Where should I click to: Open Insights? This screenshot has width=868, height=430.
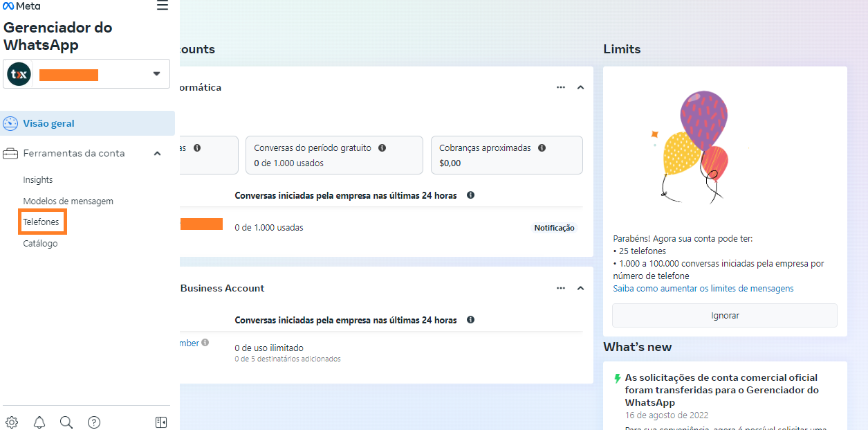point(38,180)
